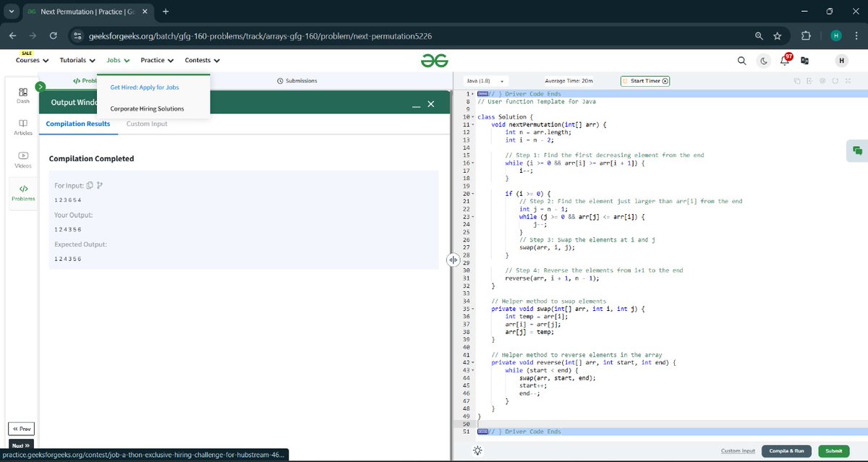868x462 pixels.
Task: Open notifications bell with 97 badge
Action: tap(785, 60)
